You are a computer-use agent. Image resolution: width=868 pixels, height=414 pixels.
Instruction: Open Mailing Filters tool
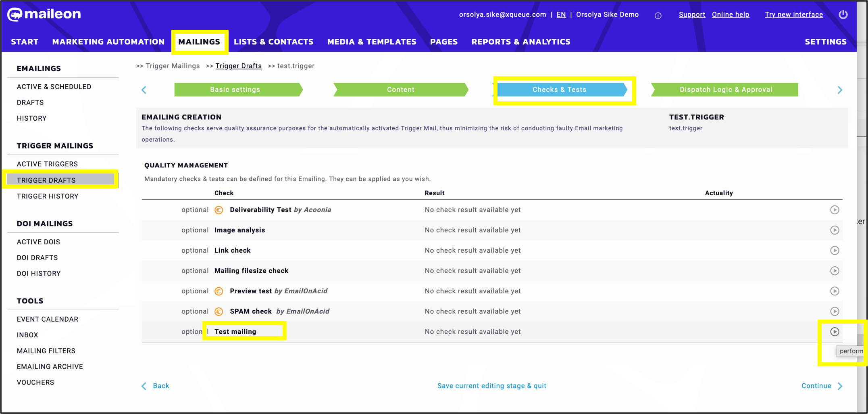pyautogui.click(x=46, y=351)
